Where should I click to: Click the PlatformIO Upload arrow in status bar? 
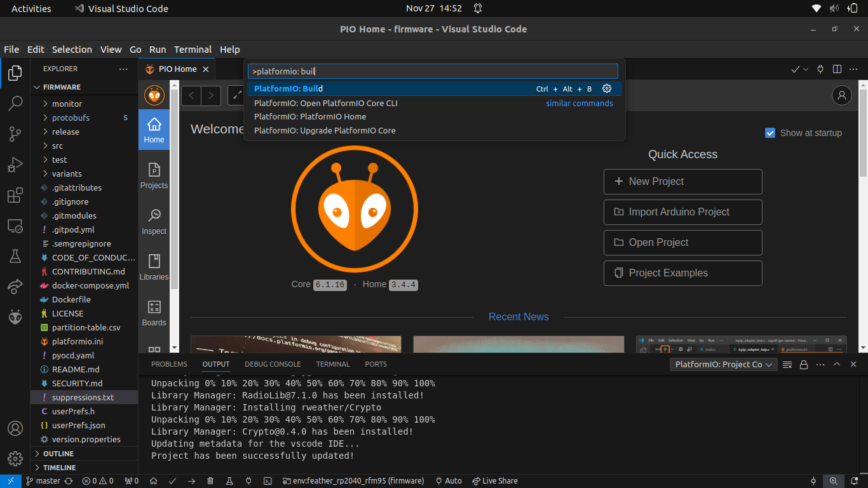click(x=191, y=481)
